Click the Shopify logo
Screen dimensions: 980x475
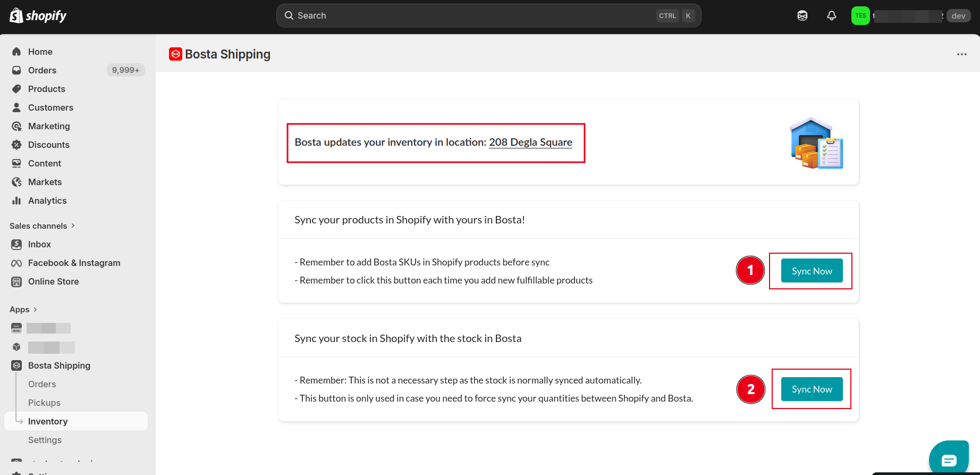pos(38,16)
